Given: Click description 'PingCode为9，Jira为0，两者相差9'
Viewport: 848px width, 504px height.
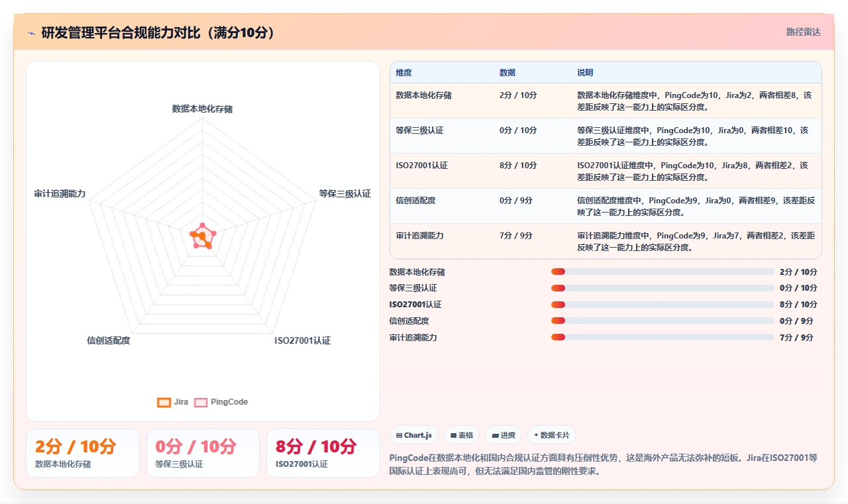Looking at the screenshot, I should [713, 200].
